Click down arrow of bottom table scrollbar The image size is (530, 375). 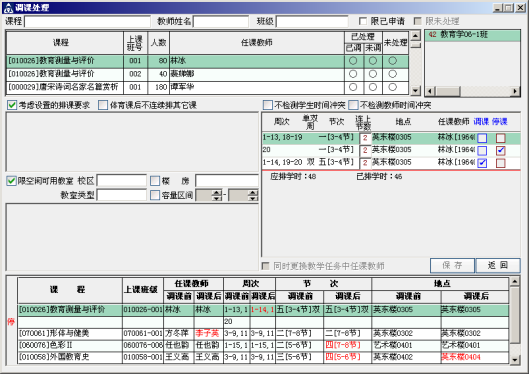[514, 360]
